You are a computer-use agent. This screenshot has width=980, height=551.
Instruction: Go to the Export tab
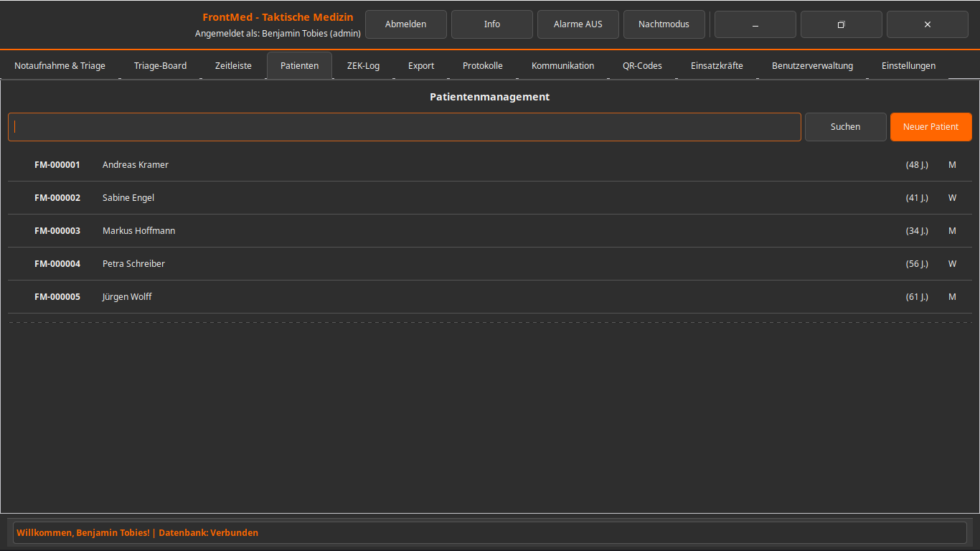point(421,66)
